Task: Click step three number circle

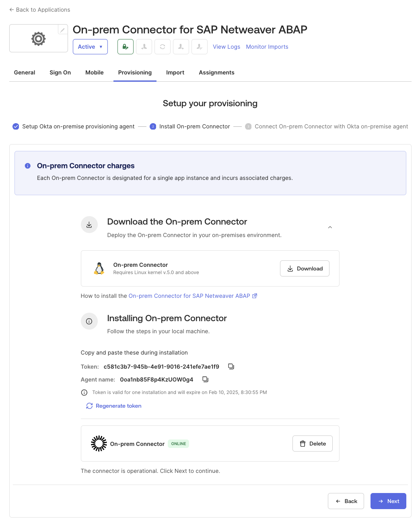Action: 248,126
